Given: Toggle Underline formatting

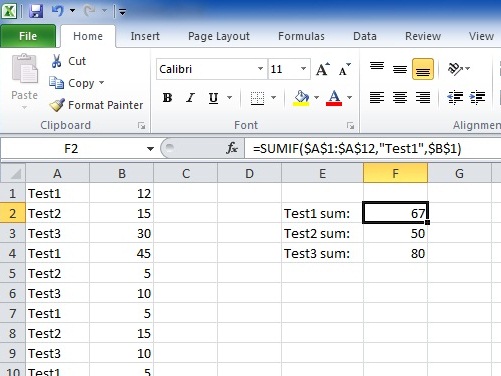Looking at the screenshot, I should [213, 98].
